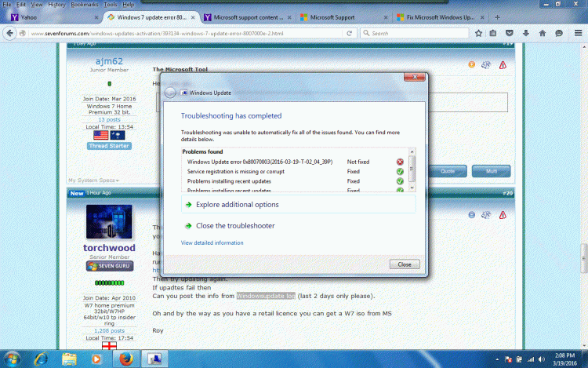
Task: View torchwood's 1,208 posts link
Action: pyautogui.click(x=109, y=331)
